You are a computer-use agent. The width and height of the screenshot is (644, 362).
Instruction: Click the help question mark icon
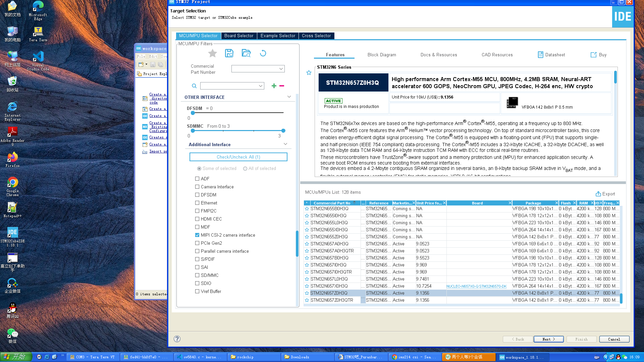click(177, 339)
